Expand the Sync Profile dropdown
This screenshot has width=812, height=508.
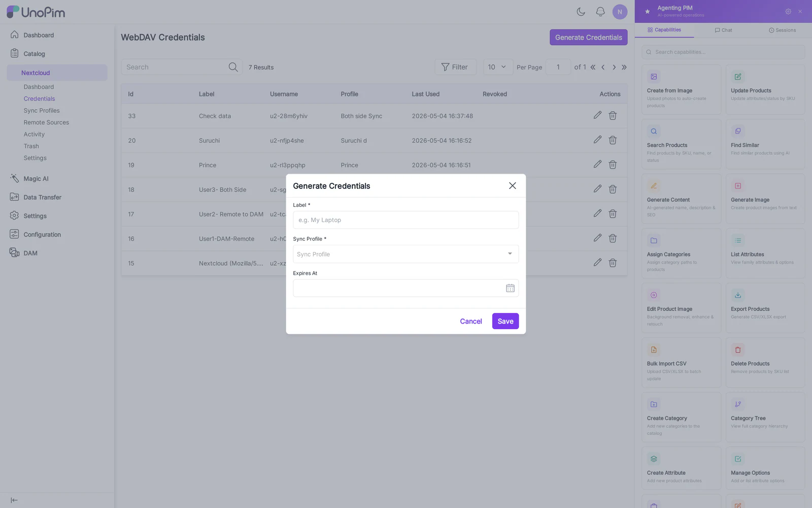click(405, 254)
